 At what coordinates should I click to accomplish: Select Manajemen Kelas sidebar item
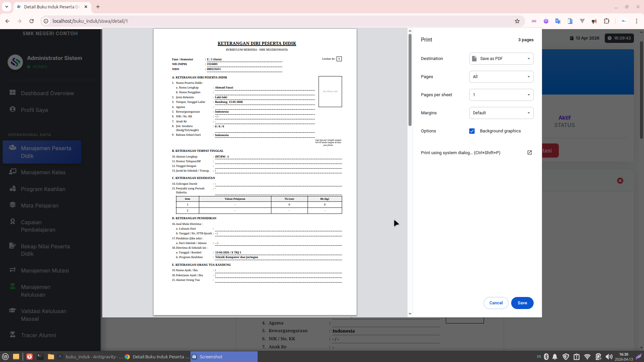43,172
